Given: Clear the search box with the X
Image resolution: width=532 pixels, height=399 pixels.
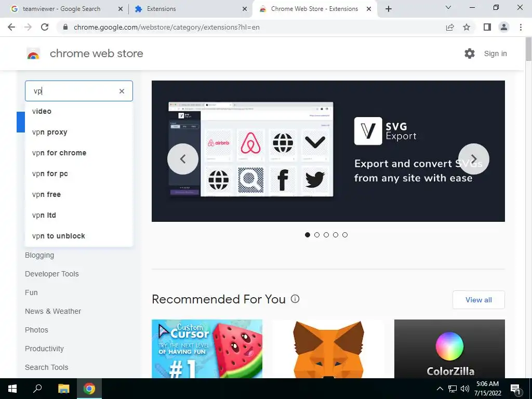Looking at the screenshot, I should 122,91.
